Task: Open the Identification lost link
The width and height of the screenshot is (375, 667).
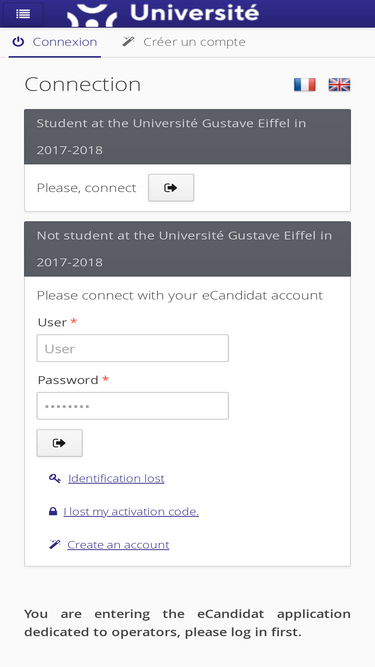Action: (x=116, y=479)
